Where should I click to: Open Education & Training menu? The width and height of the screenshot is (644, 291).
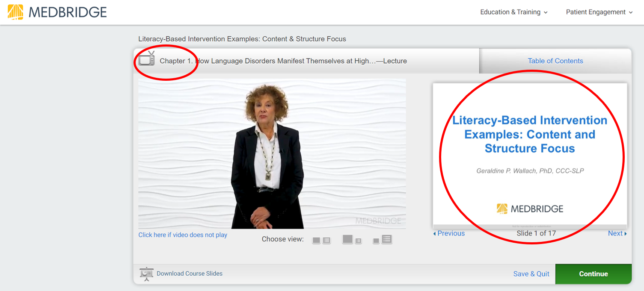[x=513, y=12]
